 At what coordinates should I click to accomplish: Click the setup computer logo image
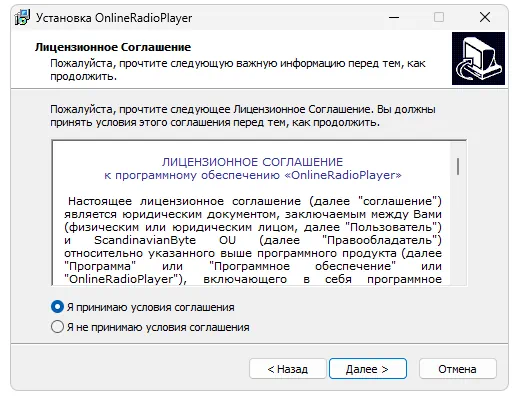coord(478,58)
